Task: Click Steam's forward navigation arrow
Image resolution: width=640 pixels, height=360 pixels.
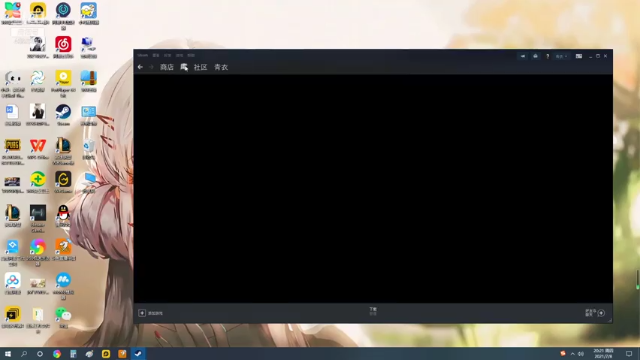Action: (151, 67)
